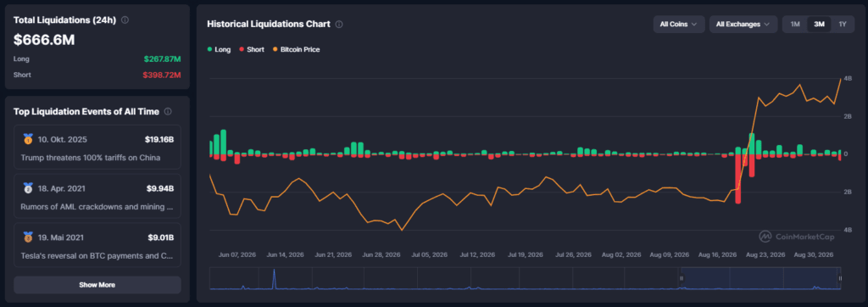The image size is (868, 307).
Task: Switch chart range to 1Y
Action: click(x=843, y=25)
